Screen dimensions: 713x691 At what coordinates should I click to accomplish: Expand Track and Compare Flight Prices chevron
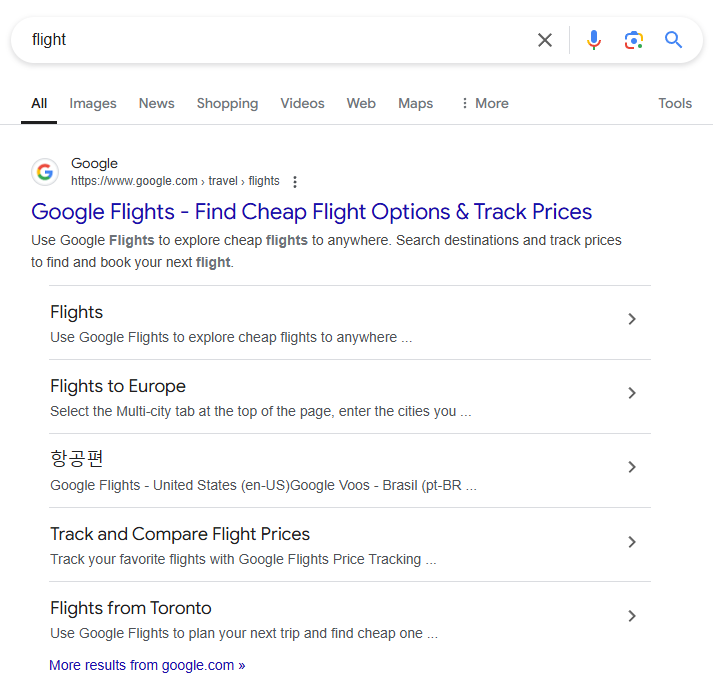631,542
